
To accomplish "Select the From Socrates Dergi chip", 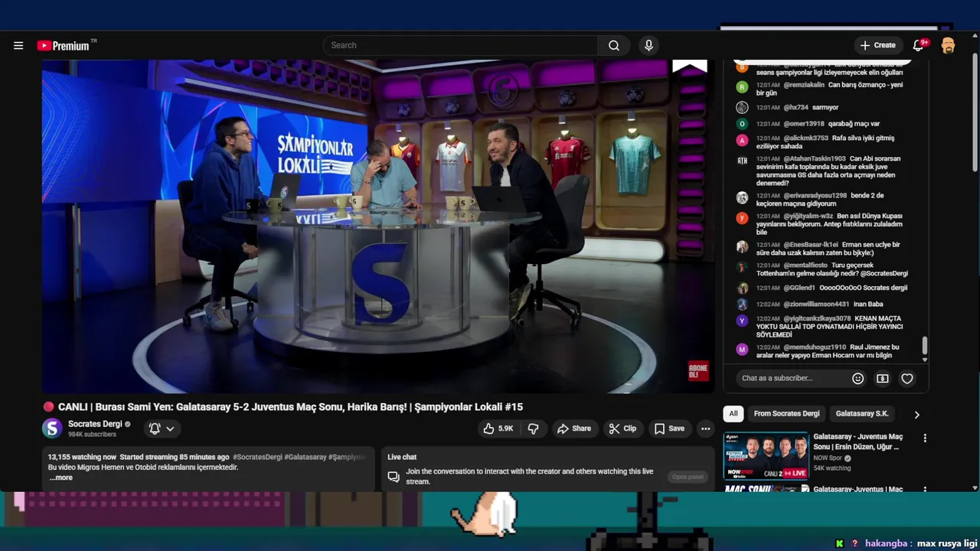I will point(786,414).
